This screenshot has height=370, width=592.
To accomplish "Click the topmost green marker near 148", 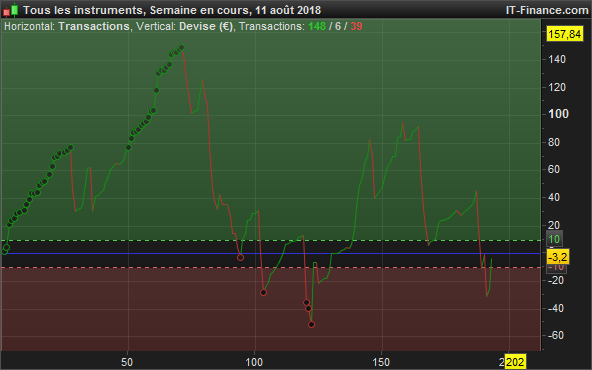I will coord(182,48).
